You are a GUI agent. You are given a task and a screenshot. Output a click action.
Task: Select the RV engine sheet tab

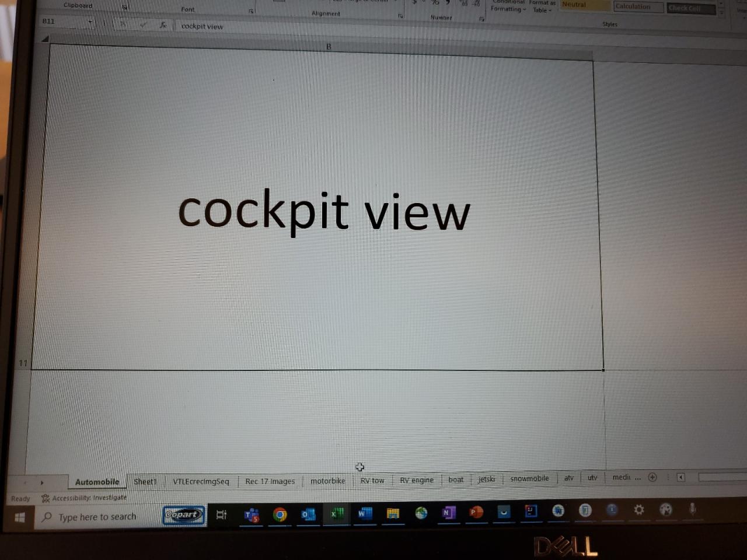[x=417, y=480]
